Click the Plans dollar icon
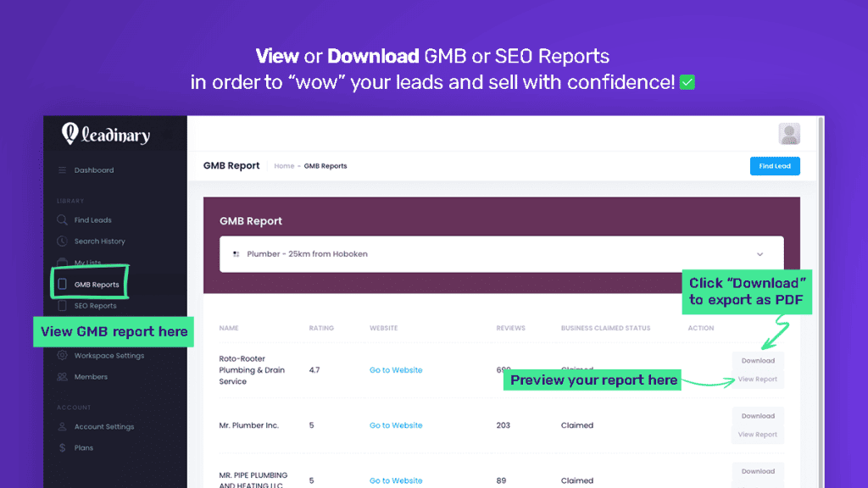This screenshot has height=488, width=868. (62, 447)
